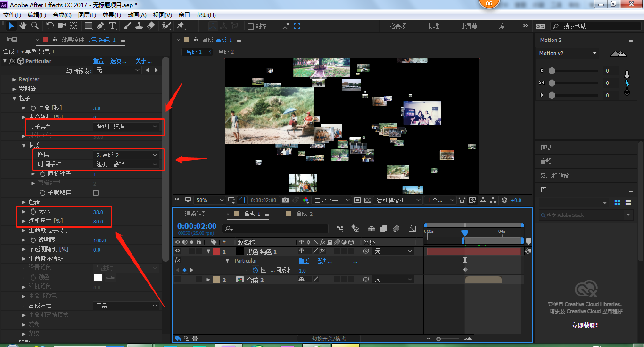Click the 0:00:02:00 timecode in timeline
Viewport: 644px width, 347px height.
coord(197,226)
